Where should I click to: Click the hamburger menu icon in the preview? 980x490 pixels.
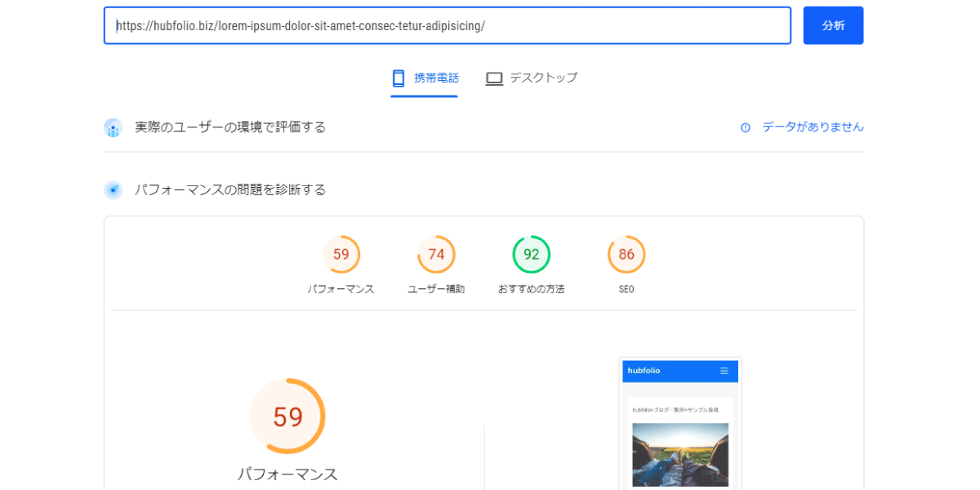tap(724, 371)
